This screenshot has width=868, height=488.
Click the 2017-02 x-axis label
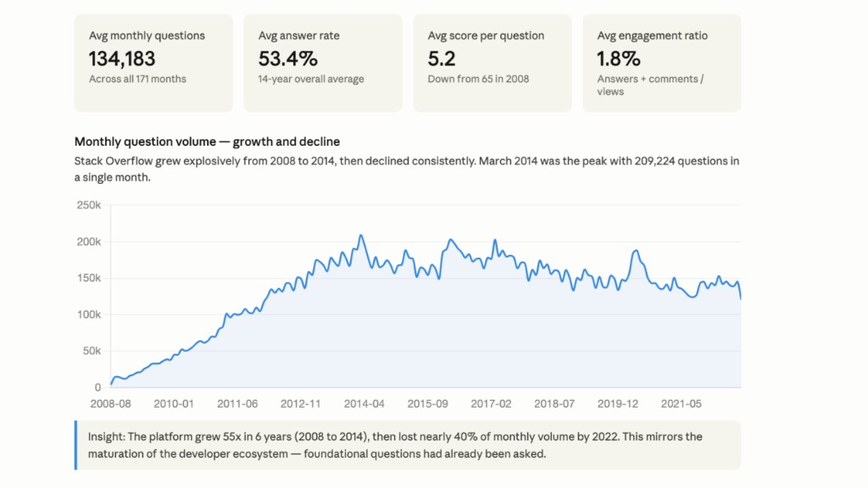(491, 404)
